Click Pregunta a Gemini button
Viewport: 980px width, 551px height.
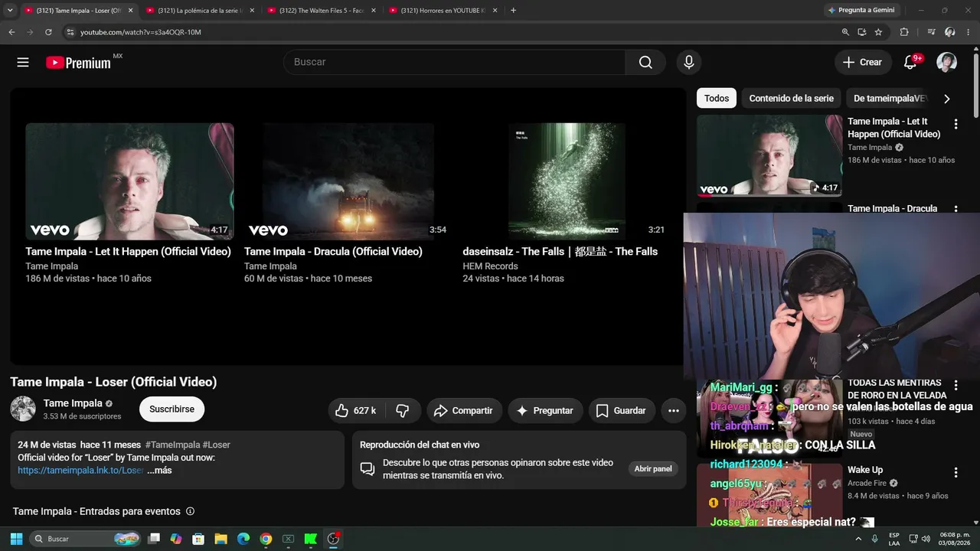[861, 11]
